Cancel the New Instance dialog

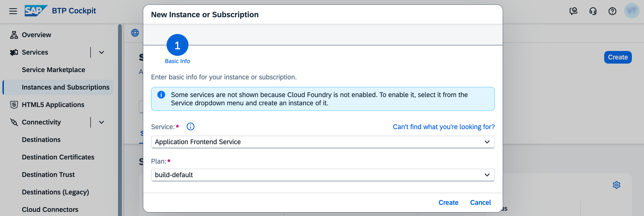pos(480,202)
